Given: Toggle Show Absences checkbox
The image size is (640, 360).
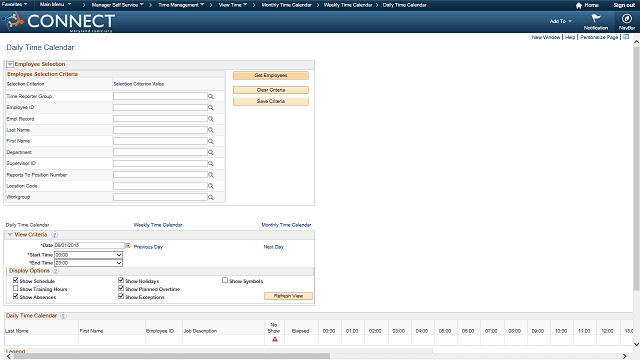Looking at the screenshot, I should pos(16,296).
